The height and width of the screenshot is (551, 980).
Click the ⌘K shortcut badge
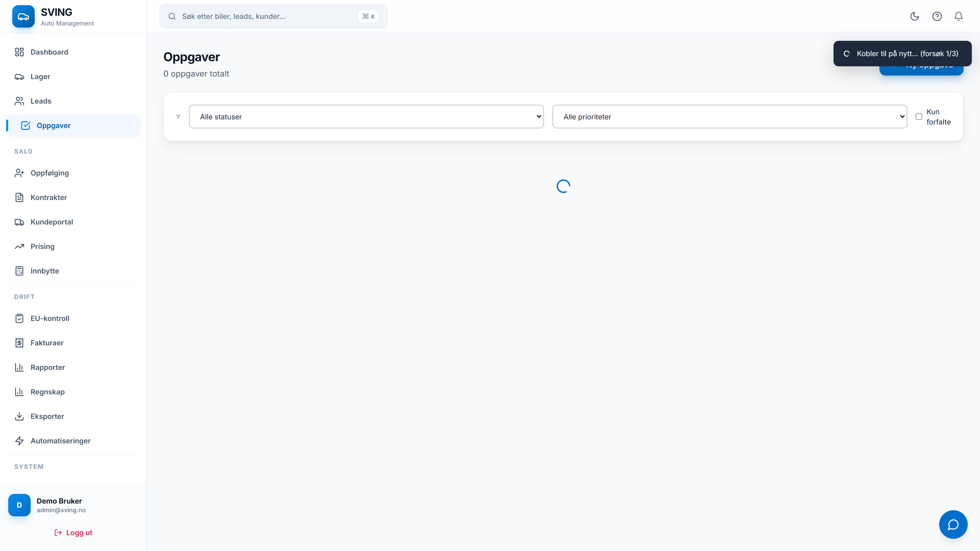[368, 16]
